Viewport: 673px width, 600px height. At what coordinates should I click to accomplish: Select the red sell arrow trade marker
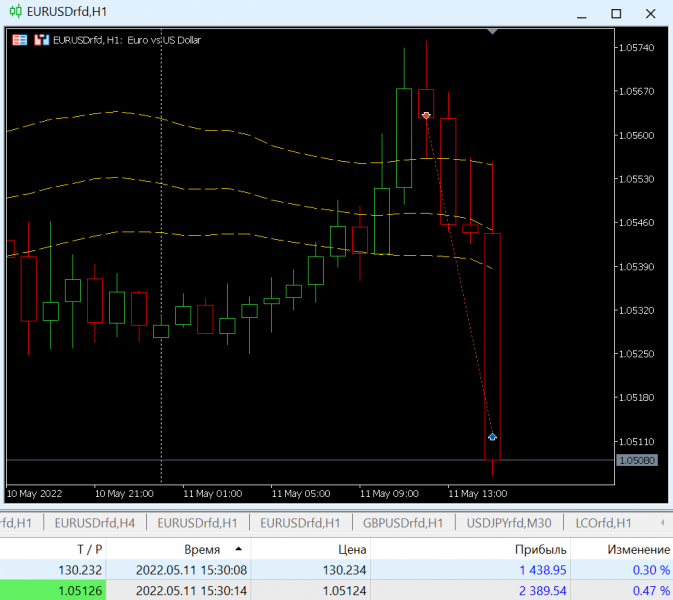[x=426, y=115]
